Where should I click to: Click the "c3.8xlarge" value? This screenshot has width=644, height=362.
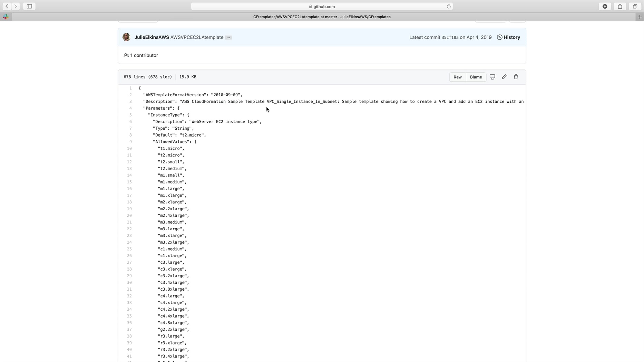coord(174,289)
